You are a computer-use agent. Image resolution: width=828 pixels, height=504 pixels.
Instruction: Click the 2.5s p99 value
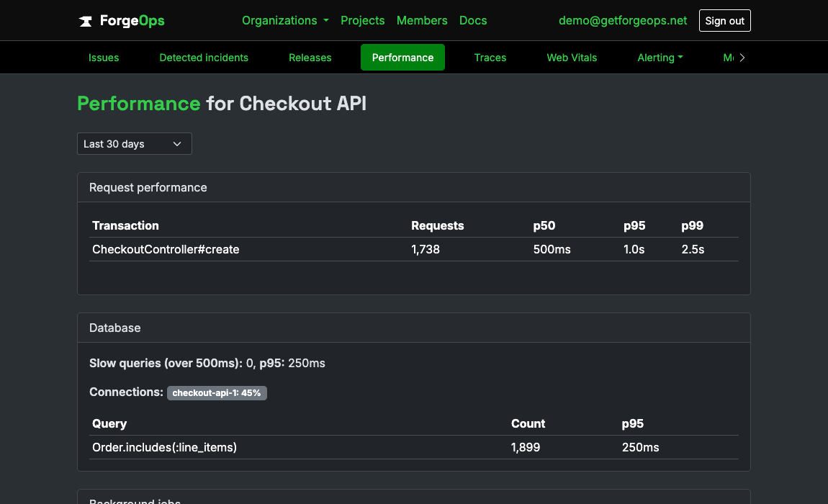click(x=693, y=249)
